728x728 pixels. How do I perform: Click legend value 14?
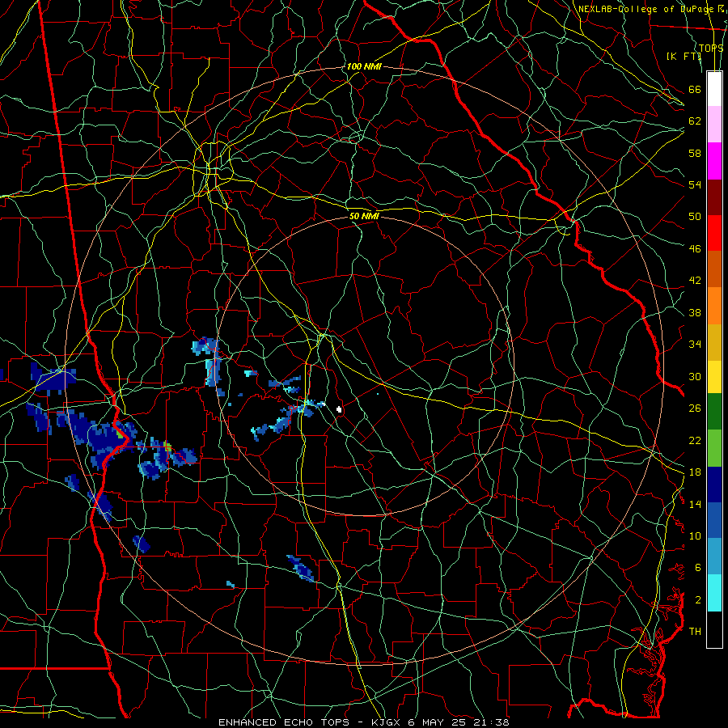pyautogui.click(x=695, y=504)
